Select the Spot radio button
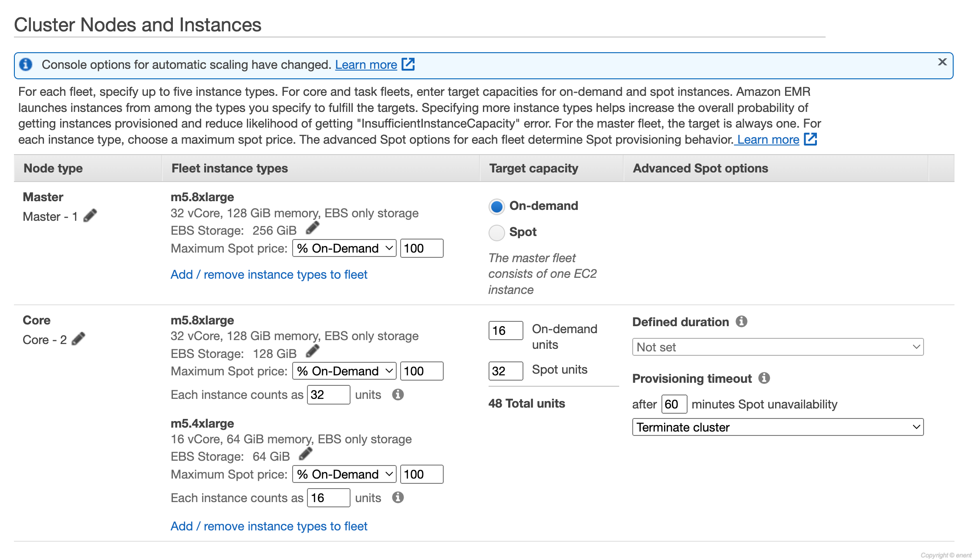Image resolution: width=978 pixels, height=560 pixels. [496, 233]
